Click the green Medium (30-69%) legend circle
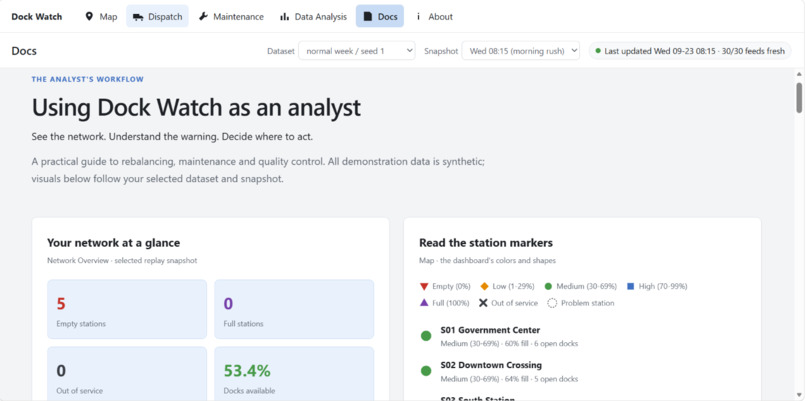Viewport: 806px width, 401px height. click(548, 286)
